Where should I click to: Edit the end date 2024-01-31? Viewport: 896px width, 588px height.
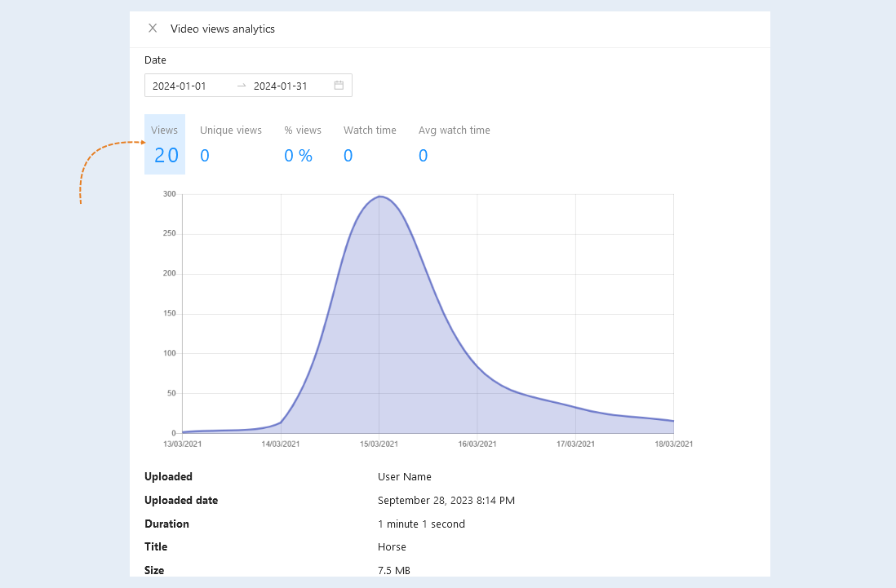tap(280, 86)
